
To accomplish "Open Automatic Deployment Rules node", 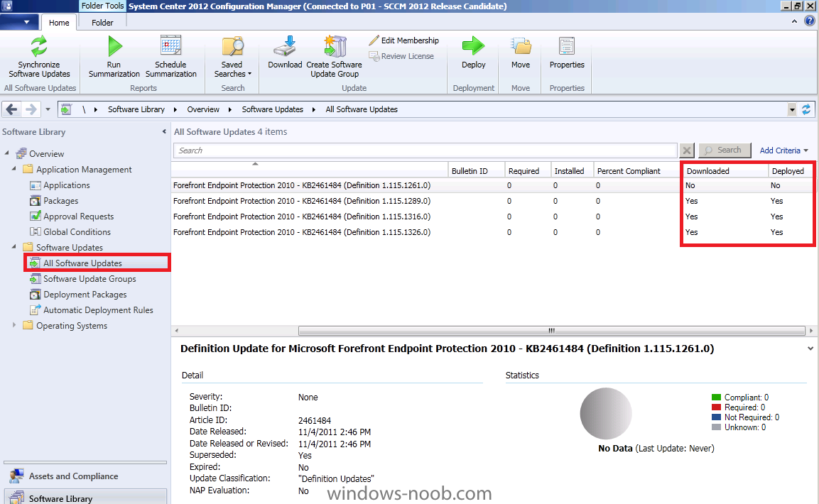I will [92, 310].
